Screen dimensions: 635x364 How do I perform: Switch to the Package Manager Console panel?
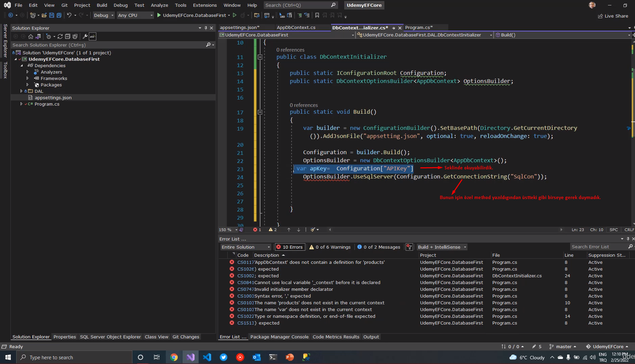pos(279,336)
